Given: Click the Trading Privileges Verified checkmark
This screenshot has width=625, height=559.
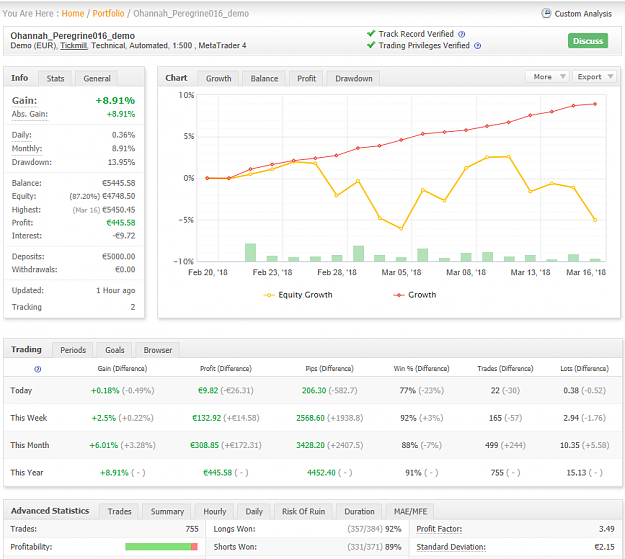Looking at the screenshot, I should [371, 45].
